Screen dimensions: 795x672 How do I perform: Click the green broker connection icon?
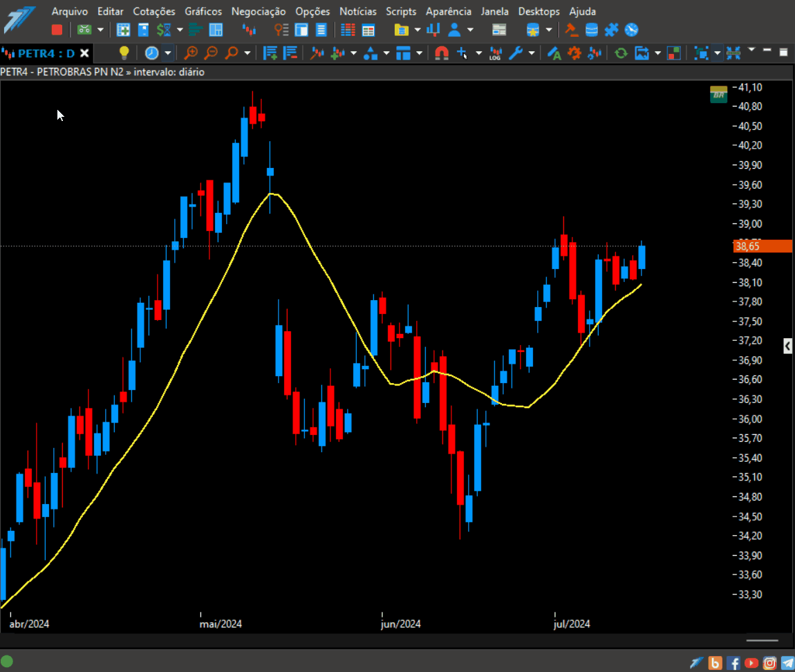pyautogui.click(x=84, y=30)
